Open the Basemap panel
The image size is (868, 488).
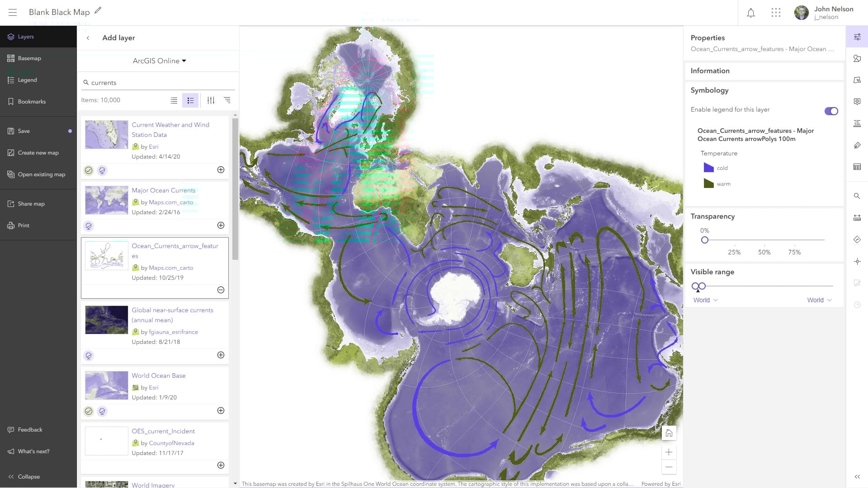pyautogui.click(x=38, y=58)
